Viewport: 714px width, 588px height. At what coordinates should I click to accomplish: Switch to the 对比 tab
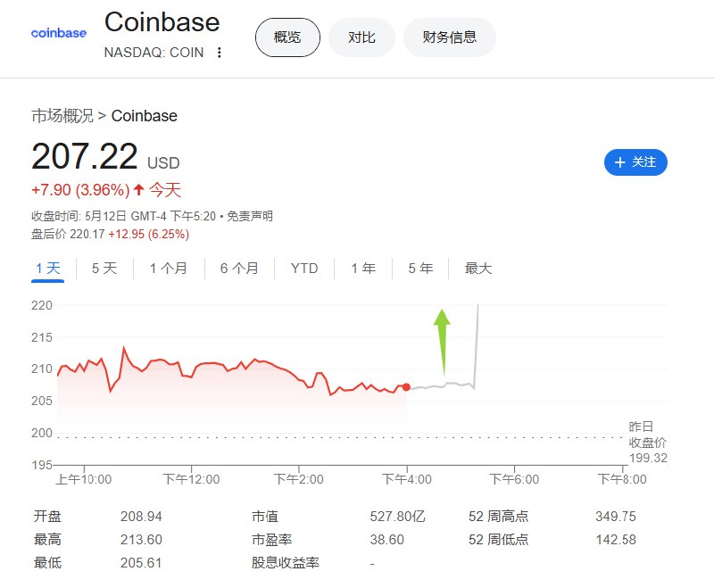[x=361, y=37]
